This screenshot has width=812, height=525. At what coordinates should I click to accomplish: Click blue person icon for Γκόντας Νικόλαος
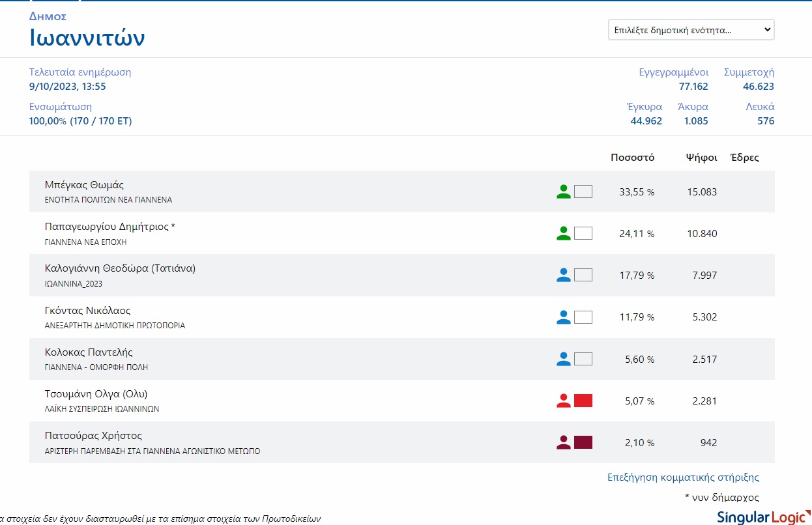coord(564,317)
